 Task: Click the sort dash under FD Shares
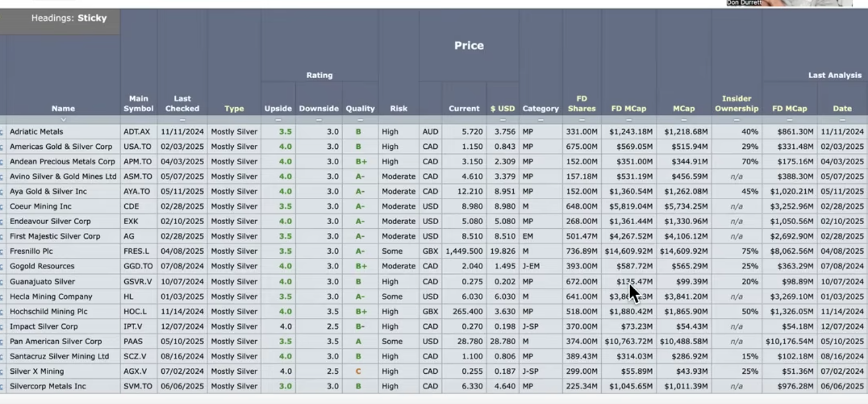[582, 120]
